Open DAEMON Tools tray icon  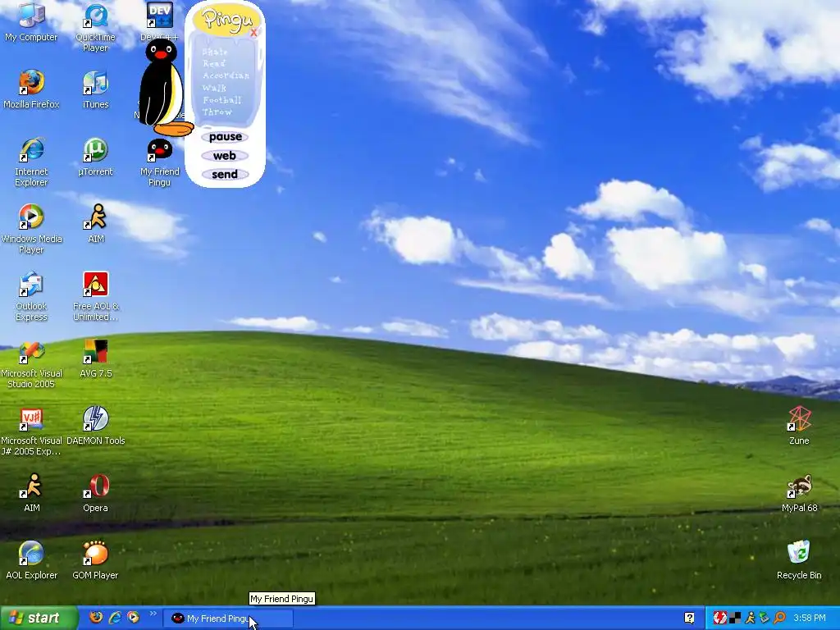[x=720, y=619]
